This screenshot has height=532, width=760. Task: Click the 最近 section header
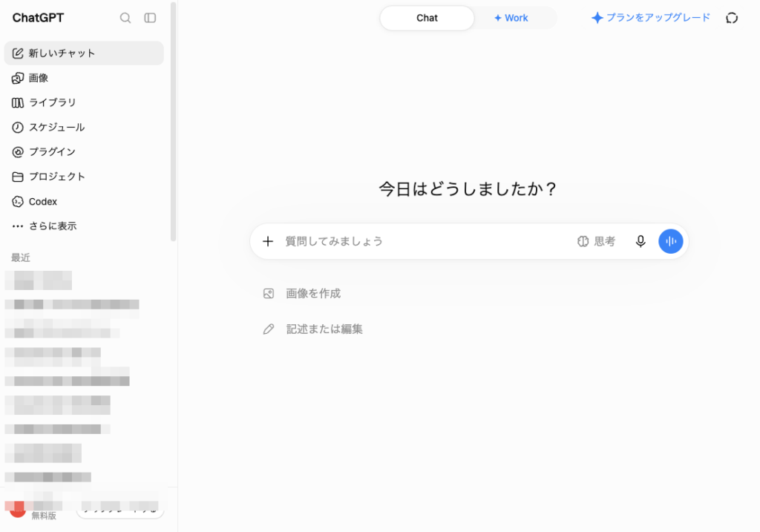click(21, 257)
